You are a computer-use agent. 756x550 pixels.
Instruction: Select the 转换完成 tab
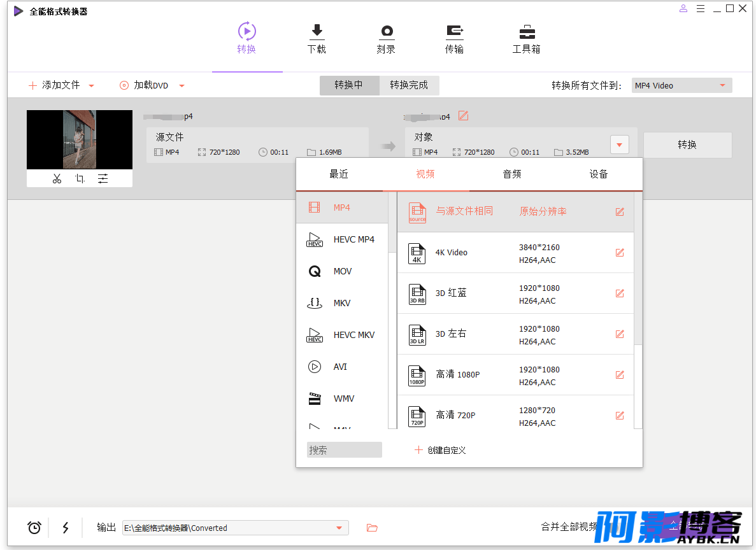pos(409,85)
